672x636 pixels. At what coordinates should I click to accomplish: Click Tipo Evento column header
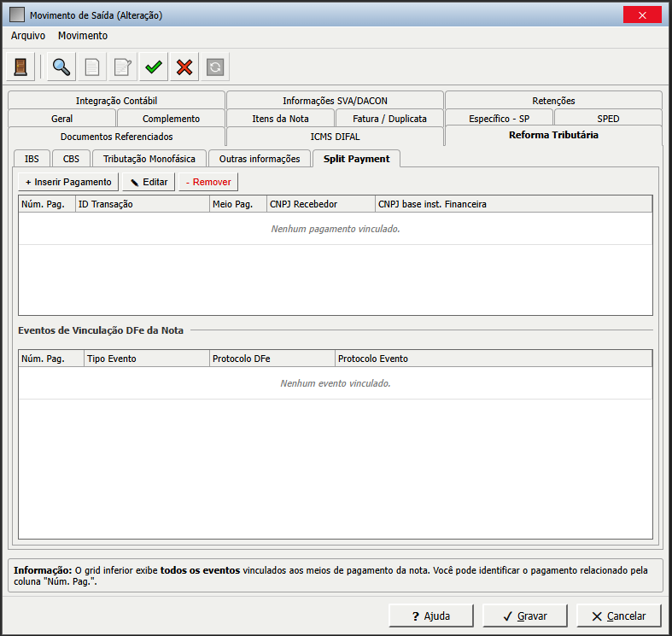[147, 359]
